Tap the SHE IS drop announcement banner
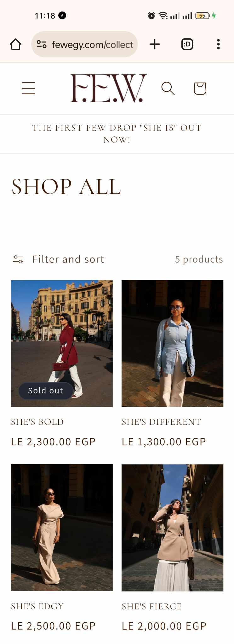This screenshot has height=644, width=234. (x=117, y=134)
